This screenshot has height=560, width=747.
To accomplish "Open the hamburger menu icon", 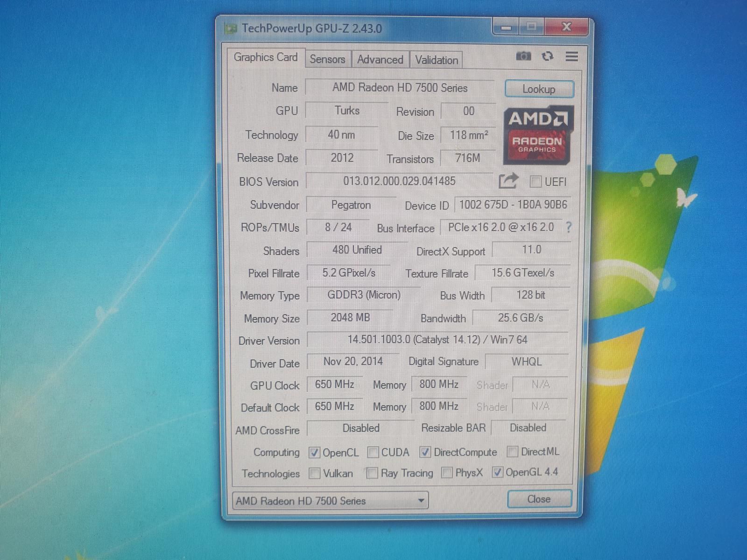I will click(572, 56).
